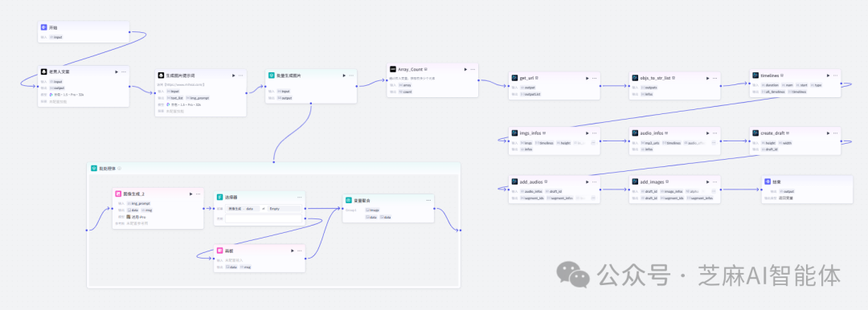Click the add_images node code icon
The width and height of the screenshot is (868, 310).
coord(635,181)
